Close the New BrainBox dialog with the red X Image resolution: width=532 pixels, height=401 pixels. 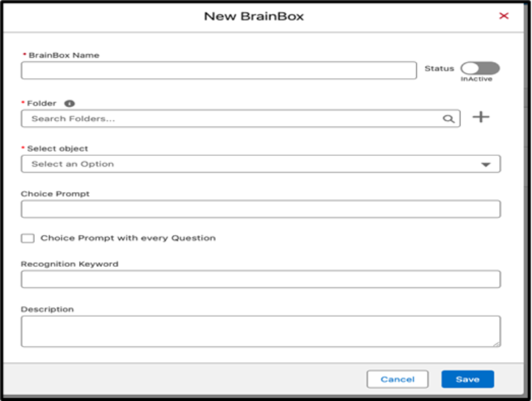pos(504,16)
